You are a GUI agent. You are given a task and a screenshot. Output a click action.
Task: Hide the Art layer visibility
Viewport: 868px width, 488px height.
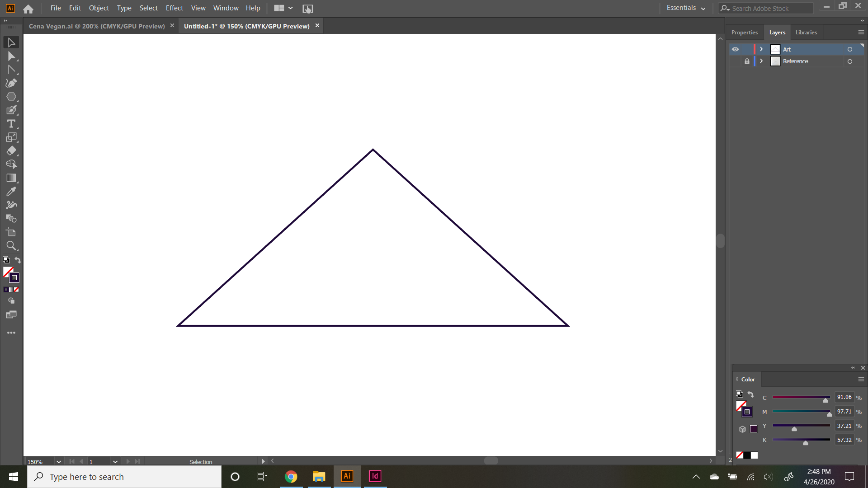[x=736, y=49]
